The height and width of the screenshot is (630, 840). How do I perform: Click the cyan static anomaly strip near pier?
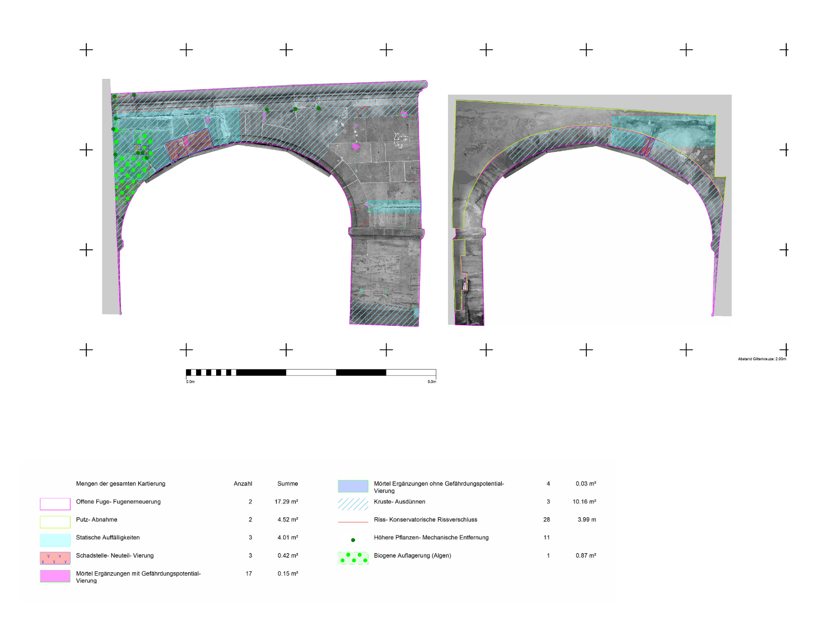(394, 207)
